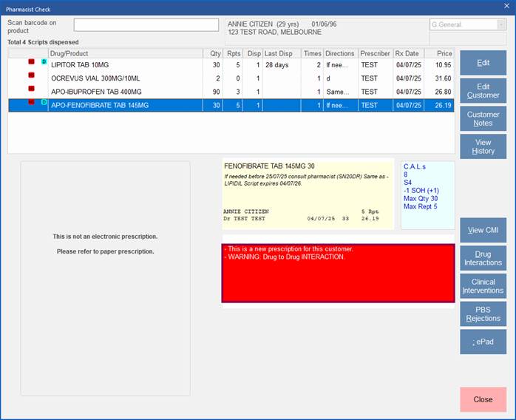The height and width of the screenshot is (420, 516).
Task: Click 'This is a new prescription' warning line
Action: point(288,249)
